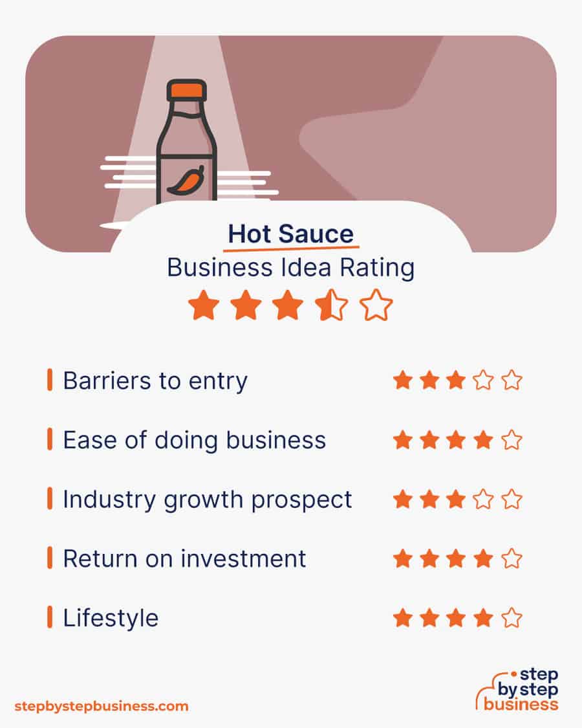
Task: Click the orange bottle cap
Action: 187,90
